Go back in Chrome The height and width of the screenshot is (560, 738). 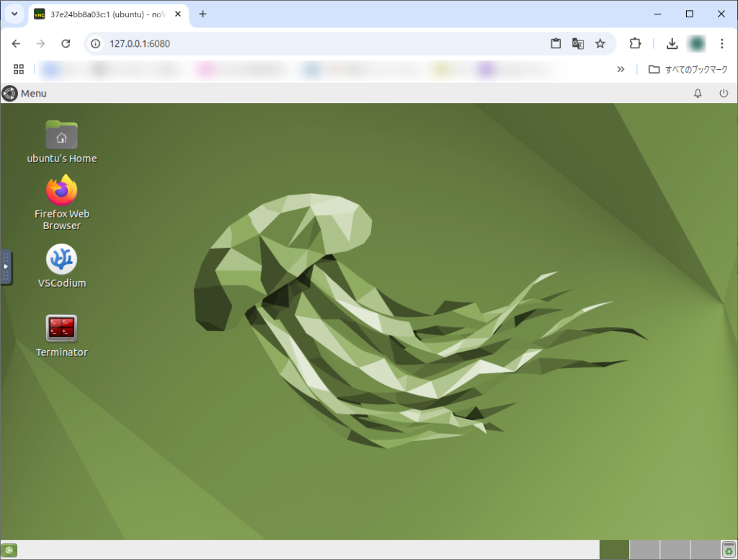click(x=16, y=44)
